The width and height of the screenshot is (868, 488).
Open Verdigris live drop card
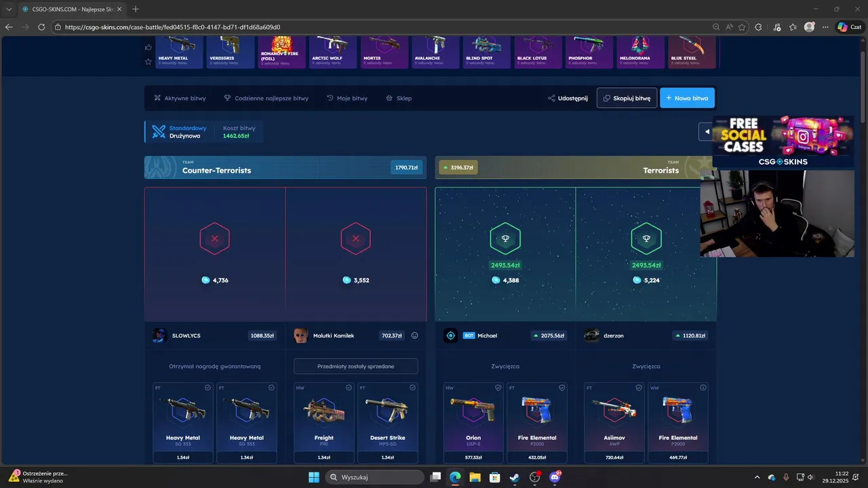point(230,52)
